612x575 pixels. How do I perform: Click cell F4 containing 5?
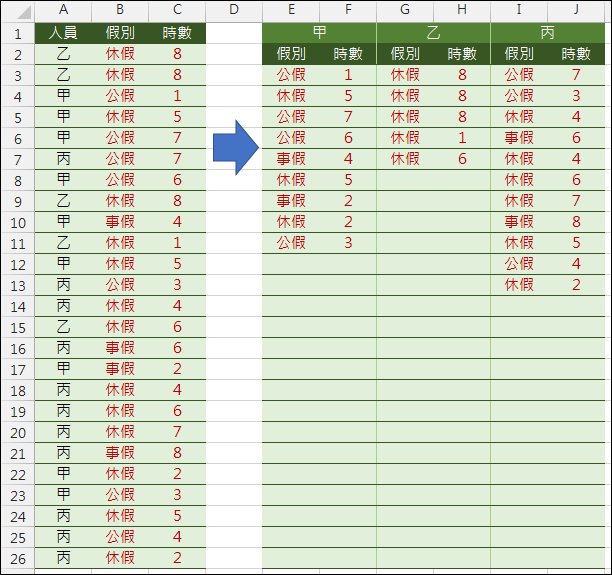point(348,96)
